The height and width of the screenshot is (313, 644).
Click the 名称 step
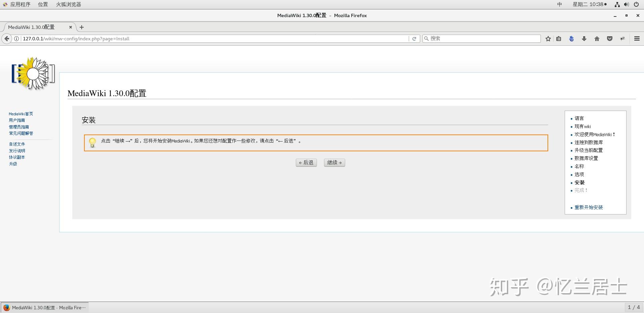pyautogui.click(x=579, y=166)
